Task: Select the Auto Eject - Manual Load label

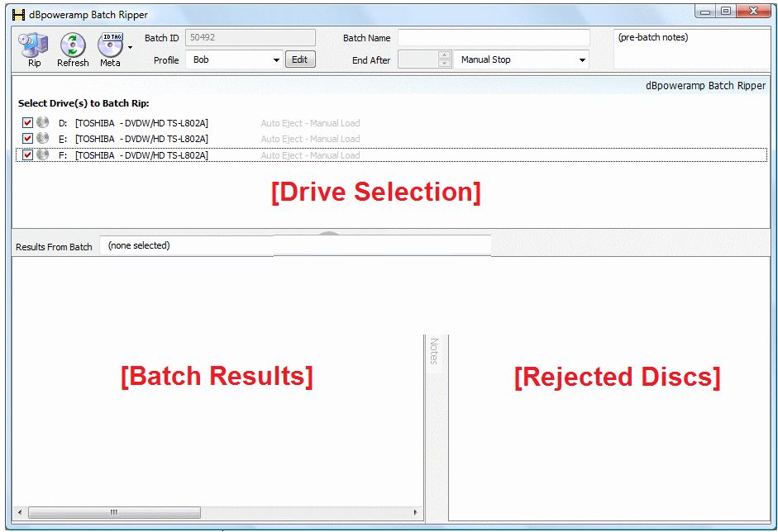Action: pyautogui.click(x=310, y=121)
